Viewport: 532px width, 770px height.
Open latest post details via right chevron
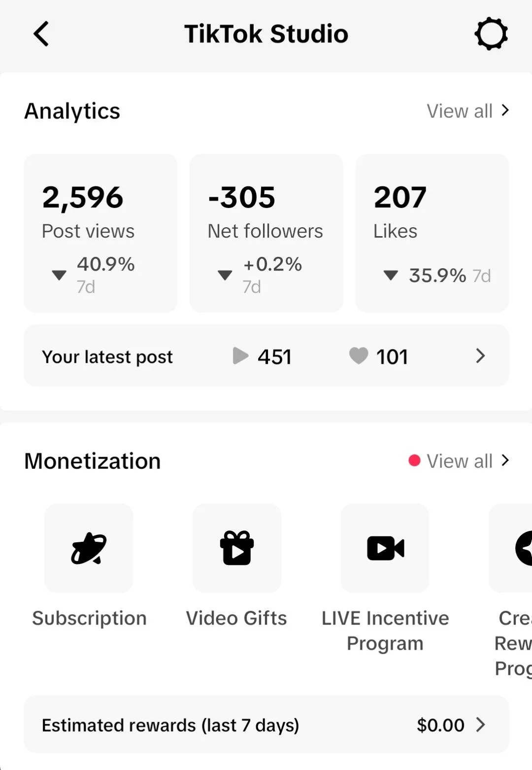pos(481,356)
